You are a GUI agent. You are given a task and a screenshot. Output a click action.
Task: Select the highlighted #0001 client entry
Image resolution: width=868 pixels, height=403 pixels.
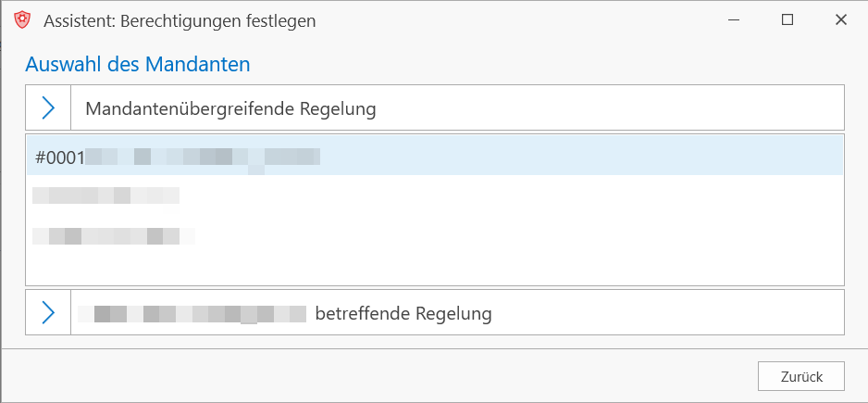click(435, 157)
